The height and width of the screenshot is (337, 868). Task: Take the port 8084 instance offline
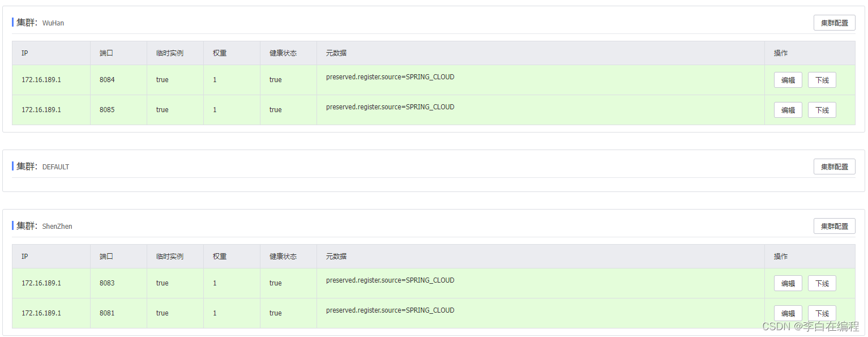point(822,80)
